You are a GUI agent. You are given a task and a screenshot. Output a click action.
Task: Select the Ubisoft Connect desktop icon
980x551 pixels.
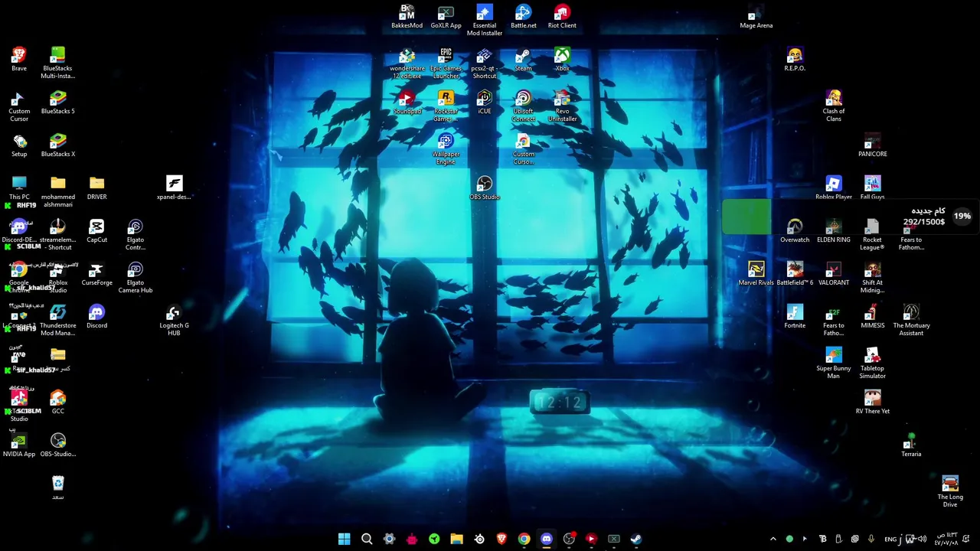(524, 106)
